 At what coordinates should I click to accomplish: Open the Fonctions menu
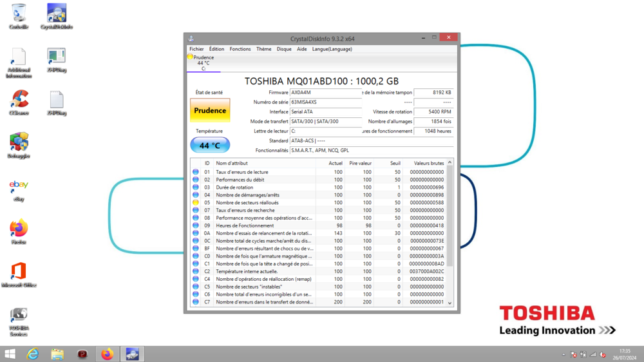point(240,49)
